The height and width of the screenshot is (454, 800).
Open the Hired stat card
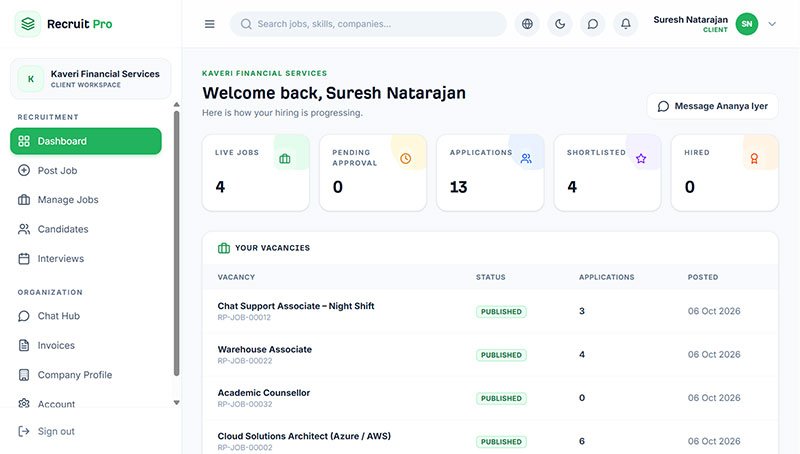click(725, 173)
